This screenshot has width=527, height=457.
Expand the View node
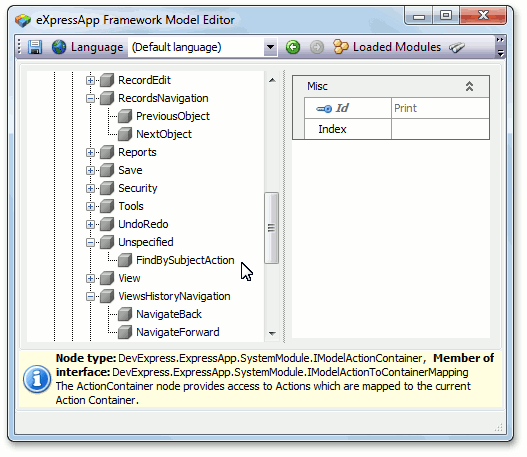tap(90, 279)
